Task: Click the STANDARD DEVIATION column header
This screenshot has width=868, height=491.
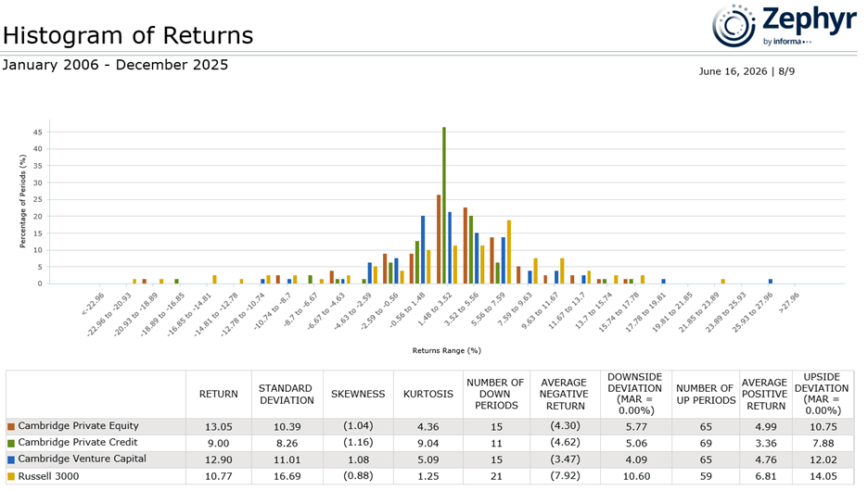Action: [287, 395]
